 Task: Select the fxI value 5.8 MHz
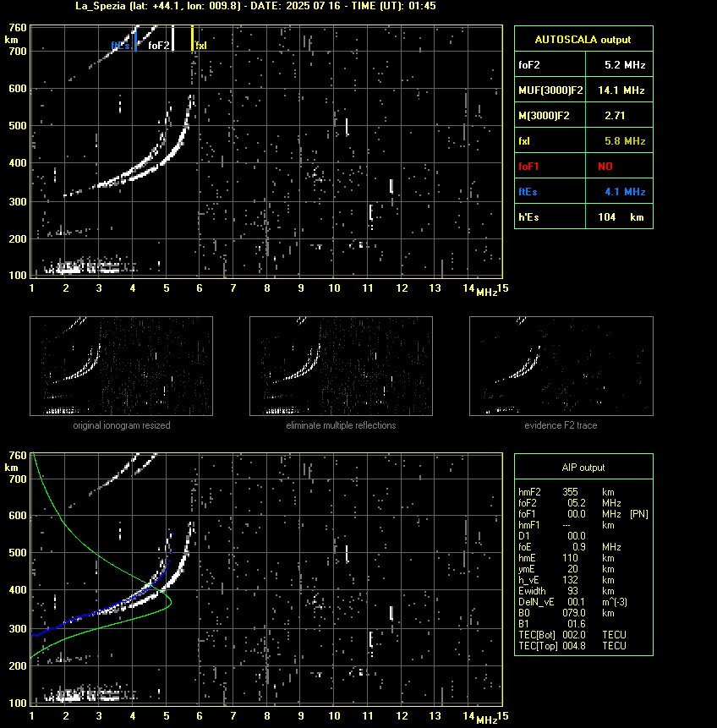coord(625,140)
